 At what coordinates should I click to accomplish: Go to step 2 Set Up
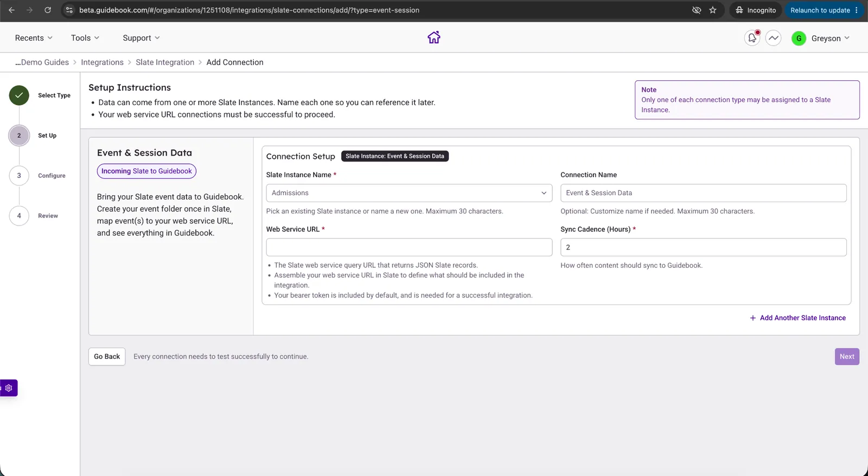point(19,136)
